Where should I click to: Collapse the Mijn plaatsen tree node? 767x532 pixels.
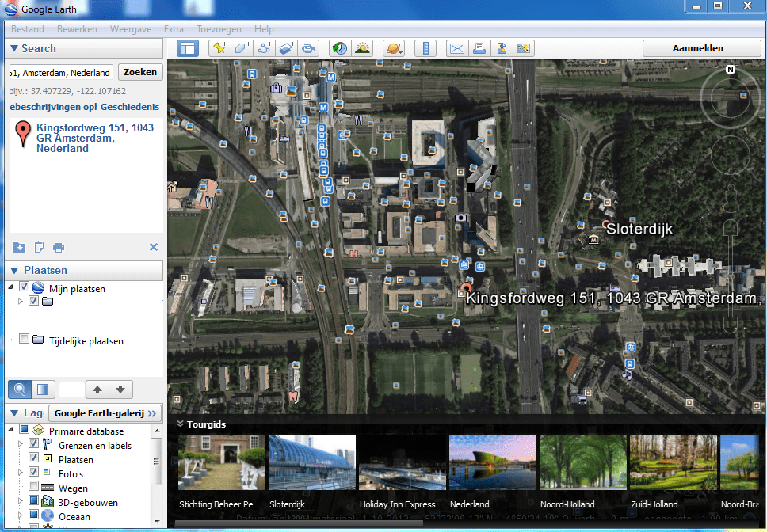(10, 287)
